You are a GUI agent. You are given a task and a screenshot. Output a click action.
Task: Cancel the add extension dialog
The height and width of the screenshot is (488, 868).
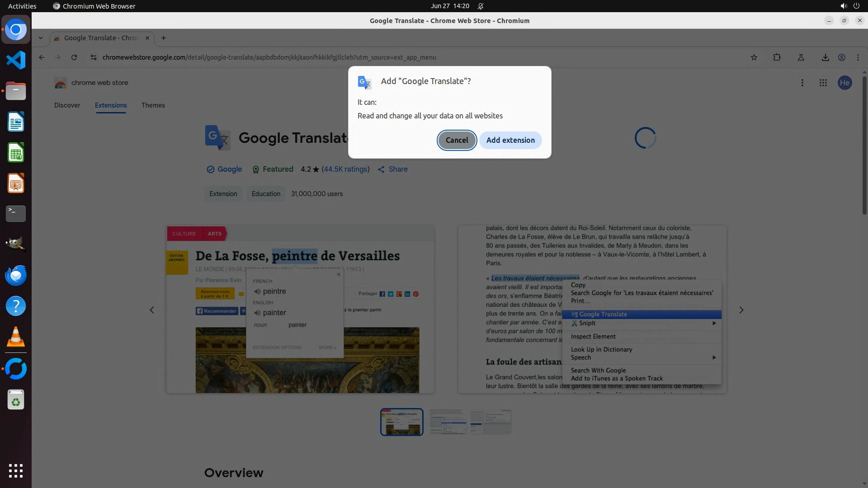[x=457, y=140]
